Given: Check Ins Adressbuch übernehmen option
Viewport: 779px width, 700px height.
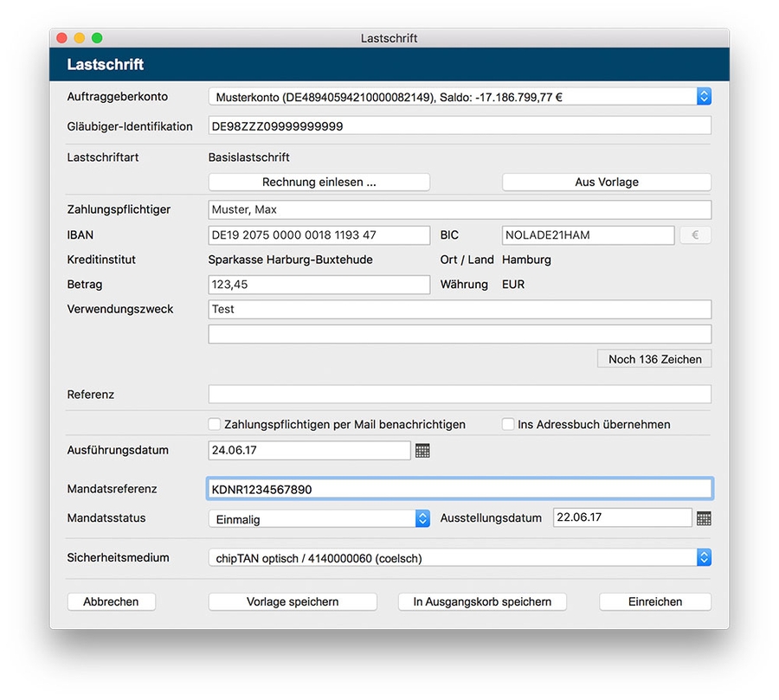Looking at the screenshot, I should (508, 425).
